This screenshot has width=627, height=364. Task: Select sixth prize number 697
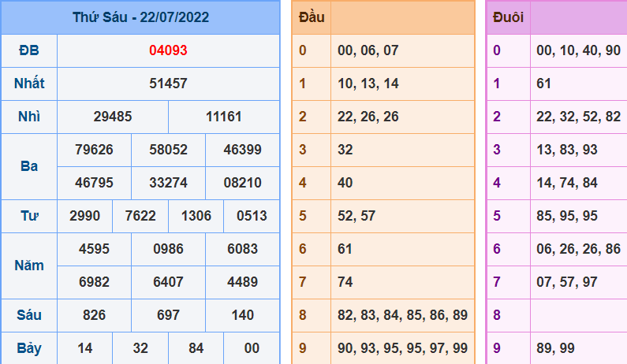click(168, 316)
